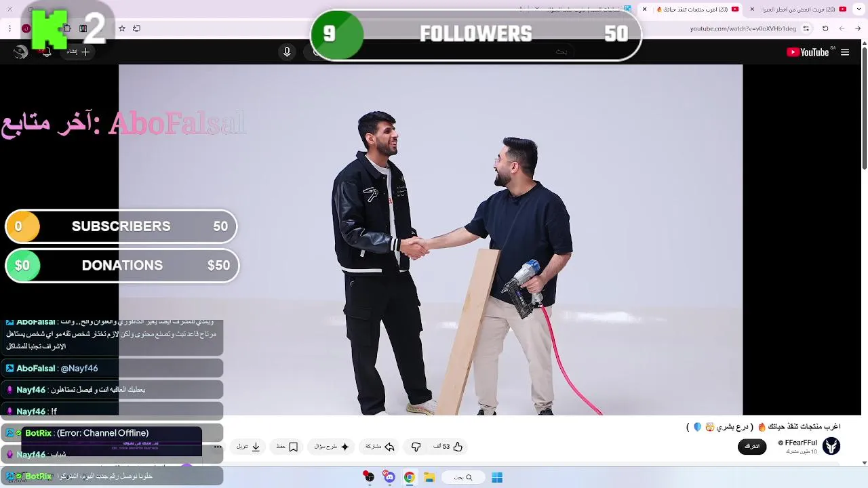Open the Chrome three-dot menu
Image resolution: width=868 pixels, height=488 pixels.
pos(9,28)
